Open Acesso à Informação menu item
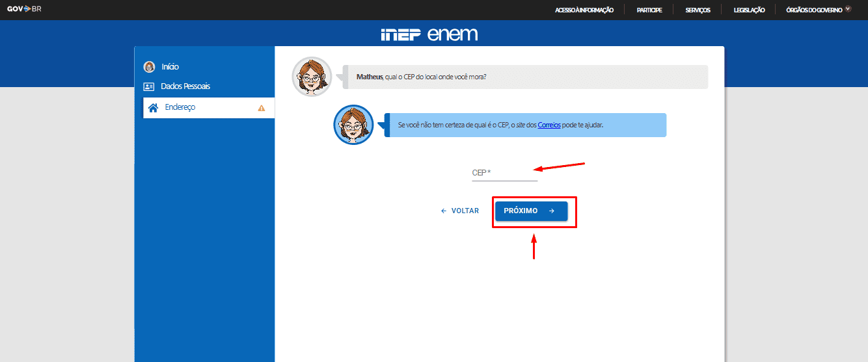 [584, 10]
